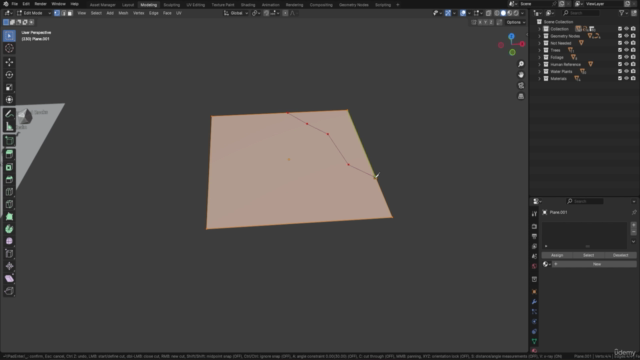Select the Poly Build tool
This screenshot has height=360, width=640.
point(9,217)
